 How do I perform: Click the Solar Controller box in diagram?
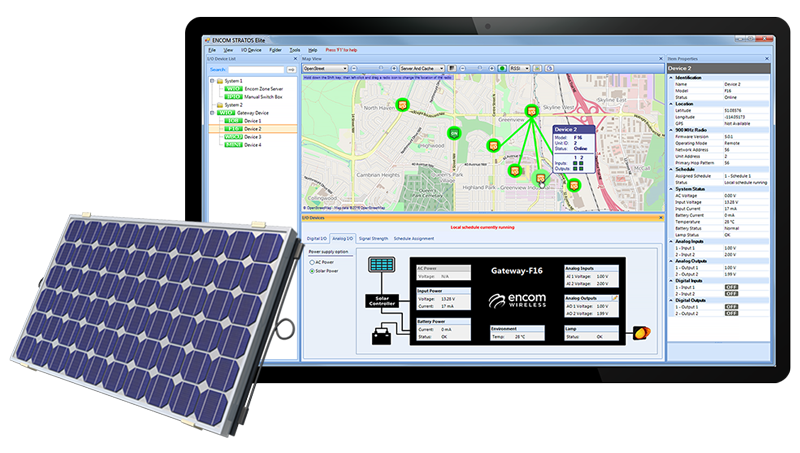382,300
